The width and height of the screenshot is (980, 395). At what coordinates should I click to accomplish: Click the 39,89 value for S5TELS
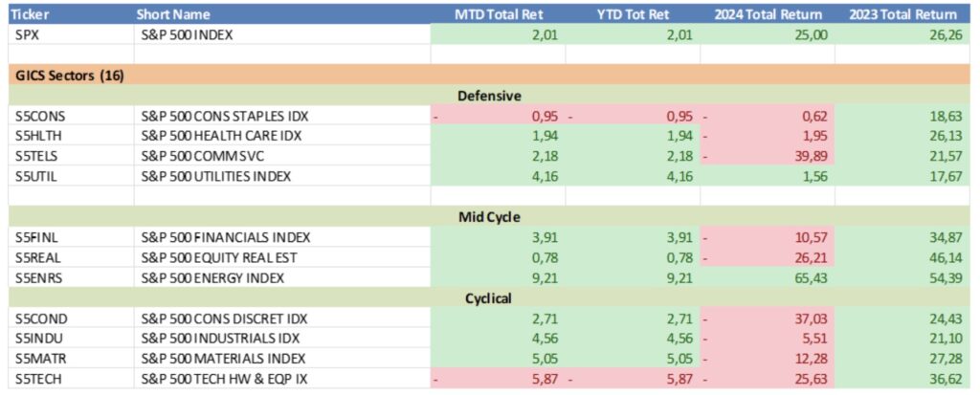(x=811, y=156)
